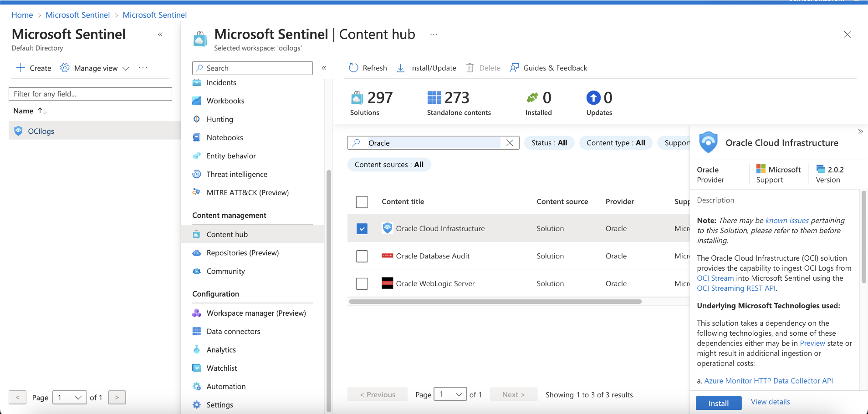Click the Content hub bag icon in sidebar

[x=197, y=234]
